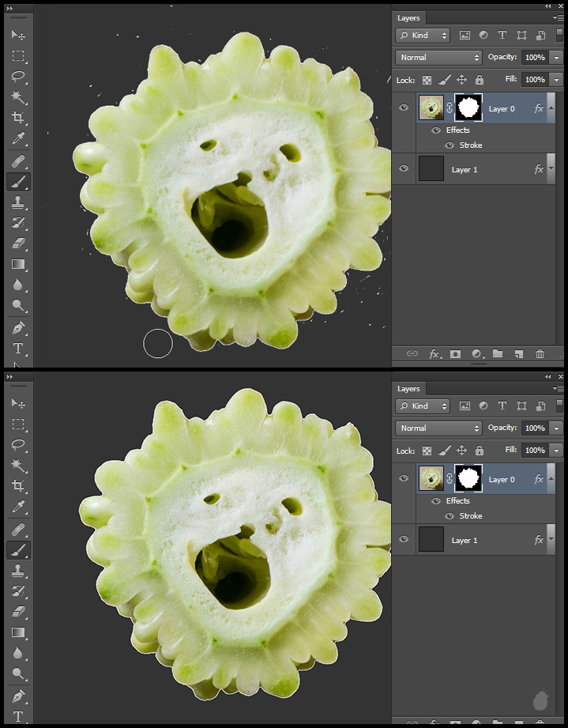Select the Magic Wand tool in upper toolbar
The image size is (568, 728).
click(17, 97)
